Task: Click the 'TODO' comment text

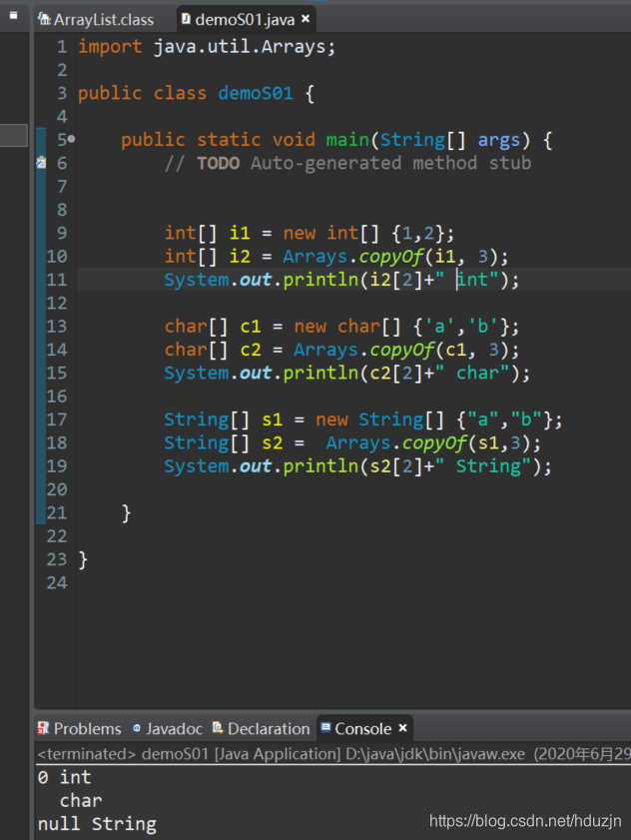Action: click(x=218, y=163)
